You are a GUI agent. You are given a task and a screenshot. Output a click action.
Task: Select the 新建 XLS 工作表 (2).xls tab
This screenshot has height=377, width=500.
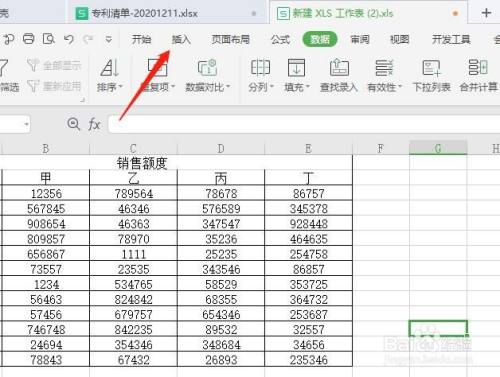pyautogui.click(x=368, y=13)
